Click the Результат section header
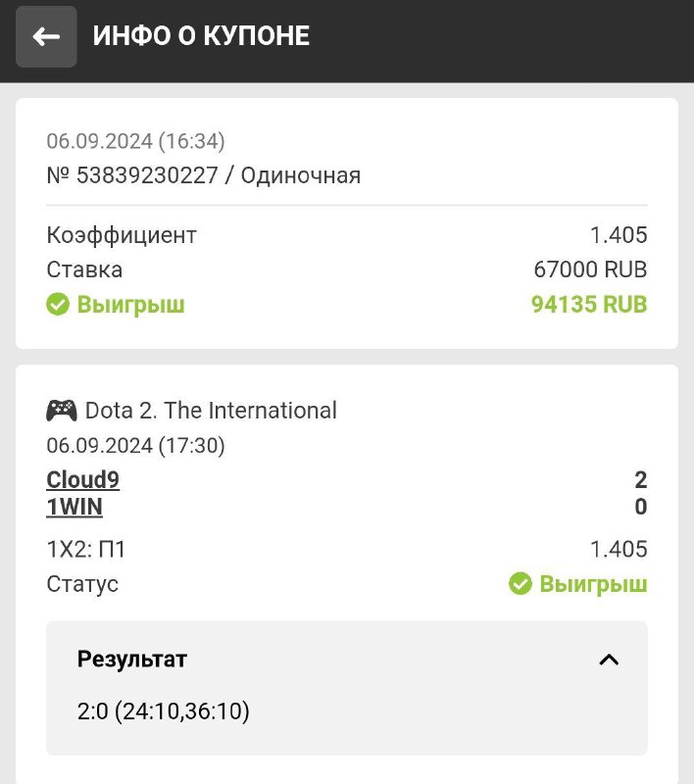694x784 pixels. point(132,660)
